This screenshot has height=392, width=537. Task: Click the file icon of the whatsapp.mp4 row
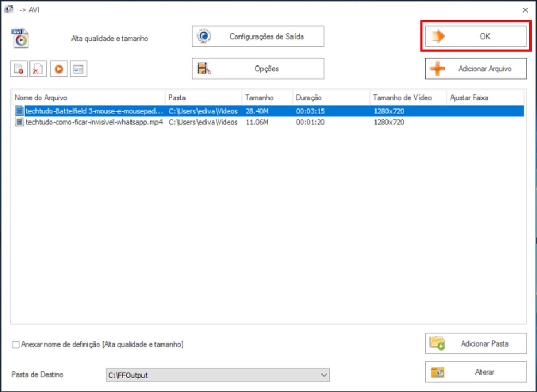pos(20,122)
